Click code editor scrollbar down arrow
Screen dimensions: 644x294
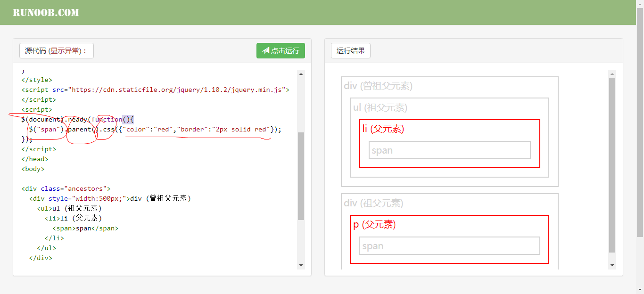[301, 265]
